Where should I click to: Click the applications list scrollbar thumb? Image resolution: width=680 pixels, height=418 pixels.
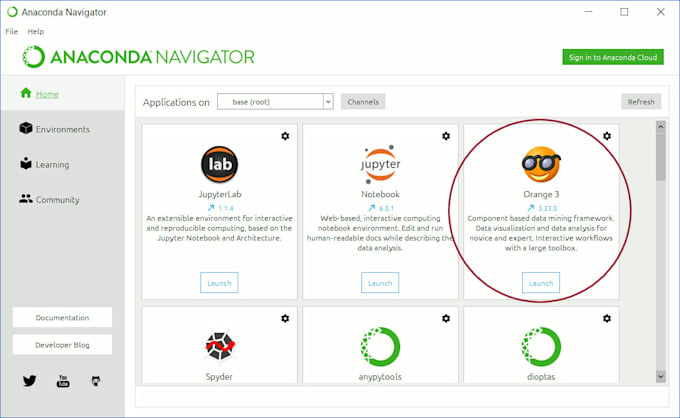[x=660, y=157]
